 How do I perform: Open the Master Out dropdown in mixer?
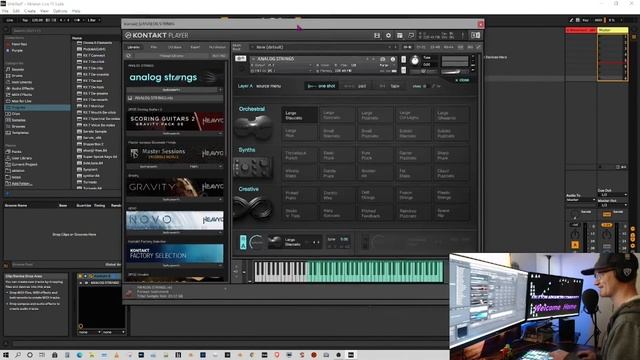(612, 205)
